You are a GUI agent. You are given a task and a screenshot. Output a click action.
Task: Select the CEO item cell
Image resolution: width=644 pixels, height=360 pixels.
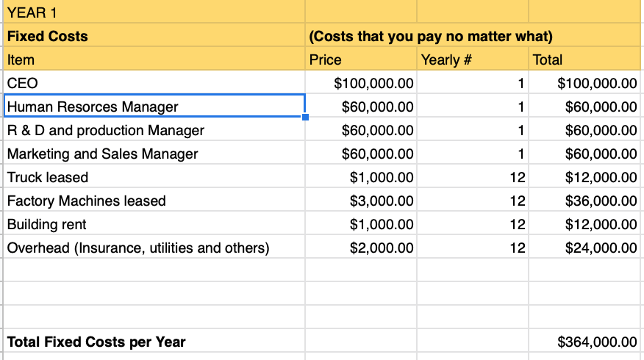pyautogui.click(x=154, y=82)
